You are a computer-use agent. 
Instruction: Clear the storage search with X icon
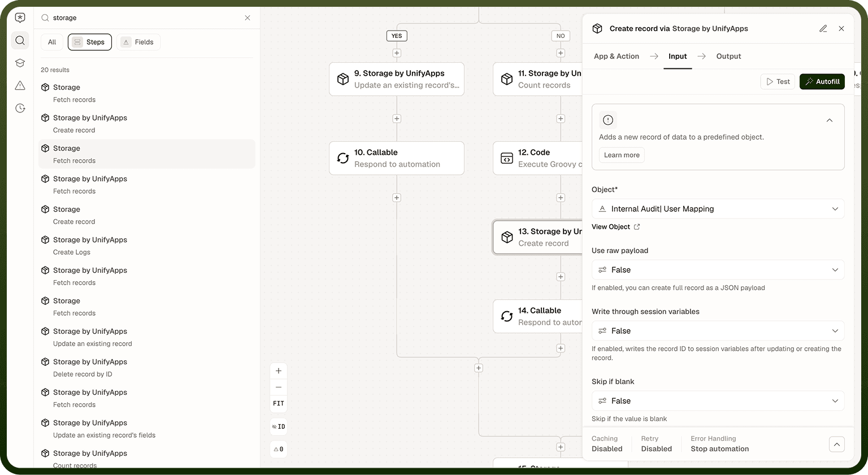coord(248,18)
